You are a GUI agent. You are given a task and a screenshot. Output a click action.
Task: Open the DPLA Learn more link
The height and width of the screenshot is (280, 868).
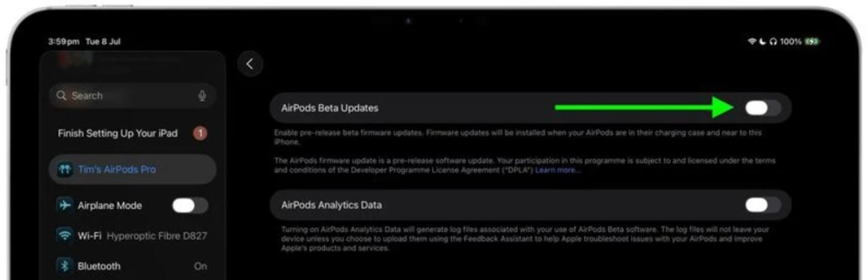pyautogui.click(x=557, y=170)
